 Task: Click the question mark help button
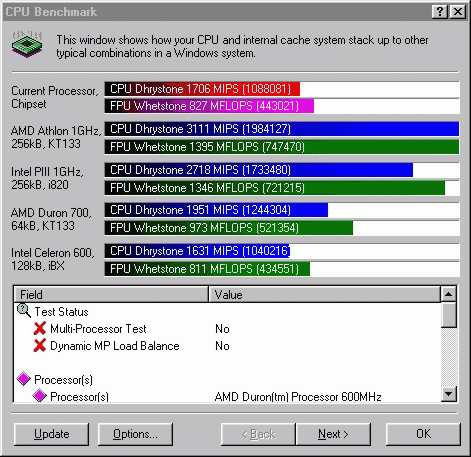(440, 12)
